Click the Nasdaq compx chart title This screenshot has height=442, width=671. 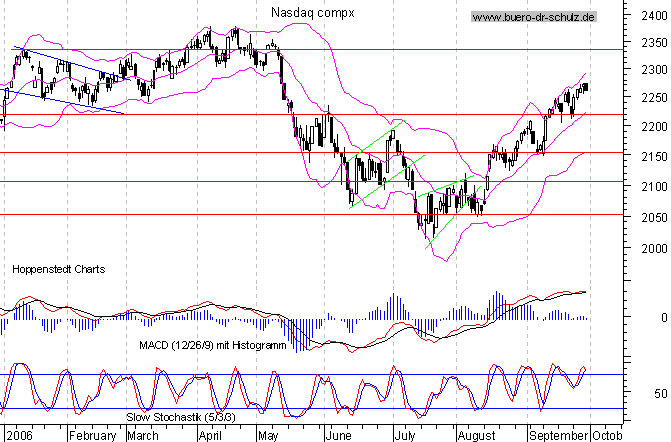coord(313,13)
